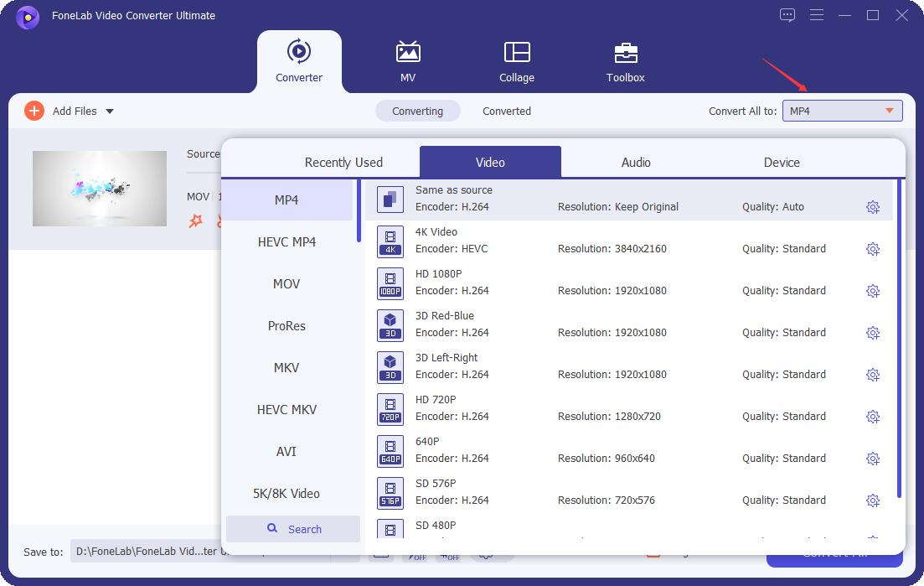Expand the Add Files dropdown arrow
Viewport: 924px width, 586px height.
[110, 111]
